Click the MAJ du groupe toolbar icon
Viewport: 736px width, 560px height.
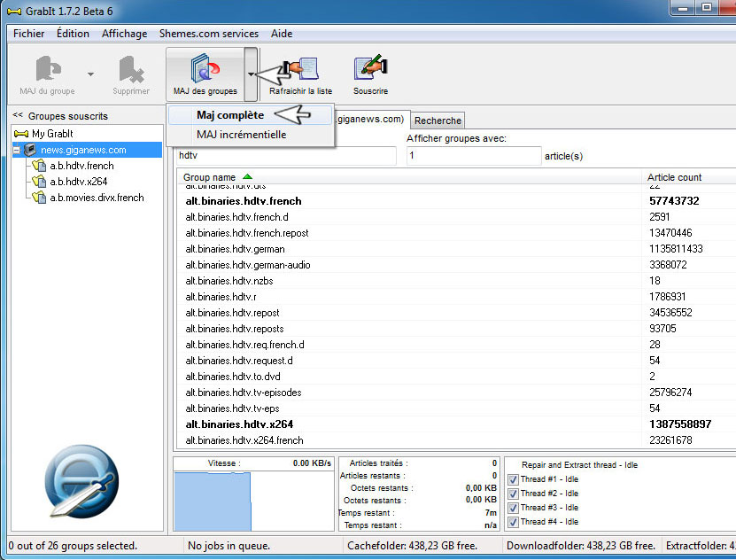[48, 68]
